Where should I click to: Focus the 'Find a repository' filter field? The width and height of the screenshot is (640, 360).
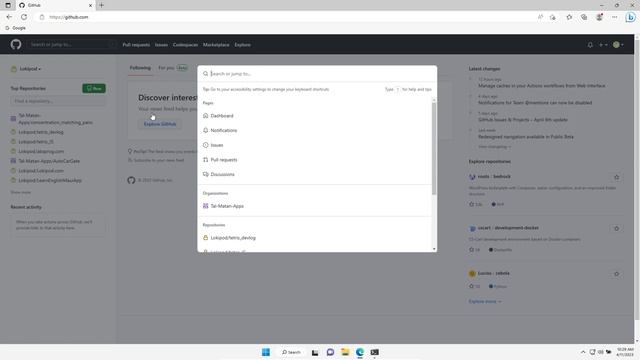click(58, 101)
